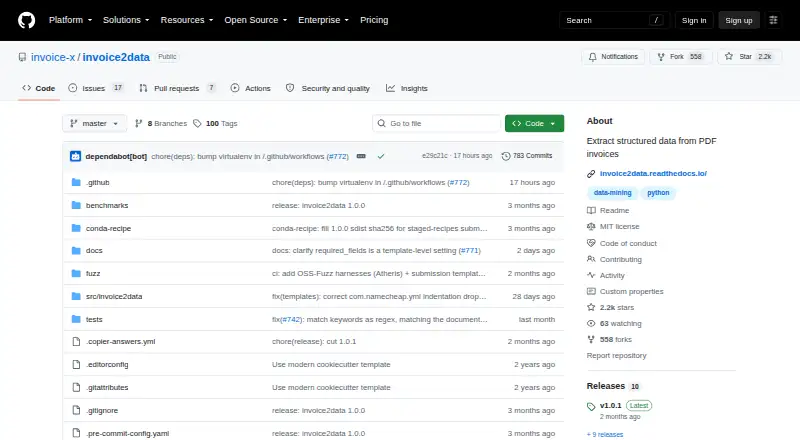Image resolution: width=800 pixels, height=440 pixels.
Task: Open the conda-recipe folder
Action: 108,228
